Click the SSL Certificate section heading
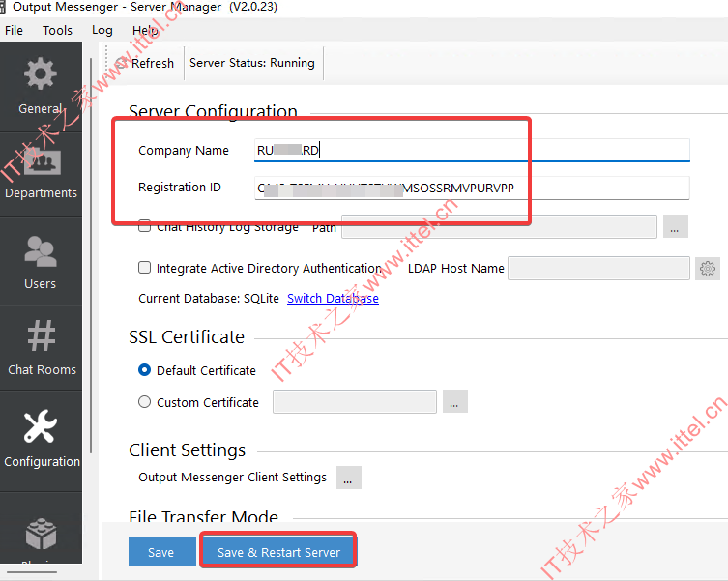The image size is (728, 581). (187, 337)
